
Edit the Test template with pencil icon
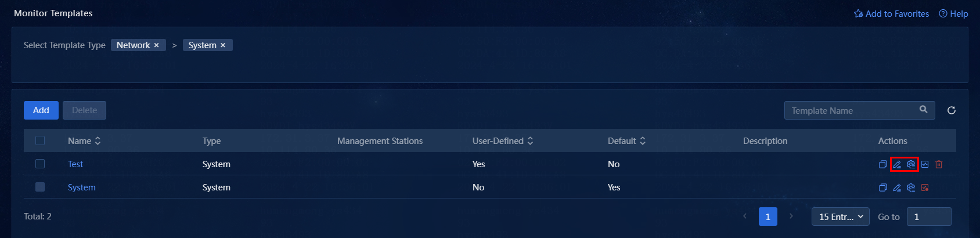897,164
